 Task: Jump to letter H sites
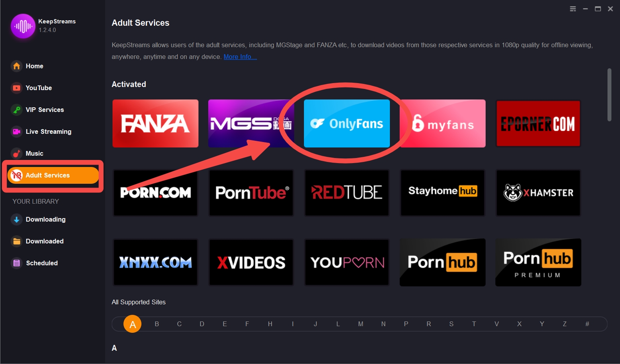[x=270, y=324]
